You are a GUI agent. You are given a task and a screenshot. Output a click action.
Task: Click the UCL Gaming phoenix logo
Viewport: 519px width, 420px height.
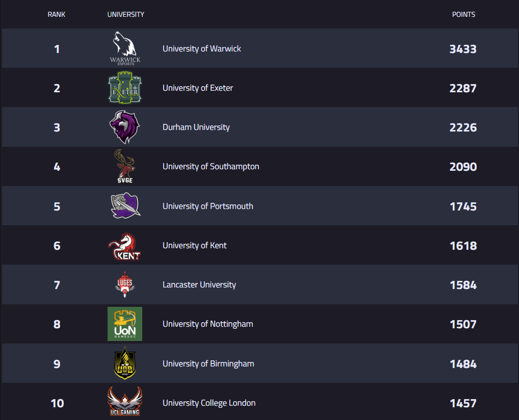(x=125, y=402)
